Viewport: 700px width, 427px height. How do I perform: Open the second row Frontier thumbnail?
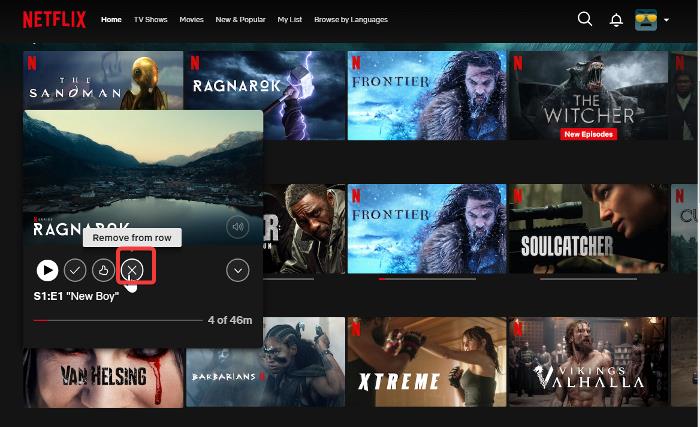click(x=427, y=229)
